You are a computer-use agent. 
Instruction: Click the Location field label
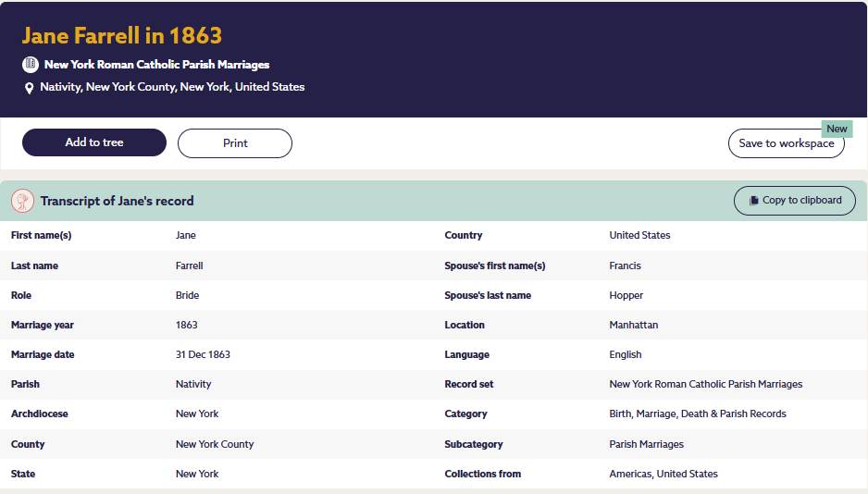465,325
